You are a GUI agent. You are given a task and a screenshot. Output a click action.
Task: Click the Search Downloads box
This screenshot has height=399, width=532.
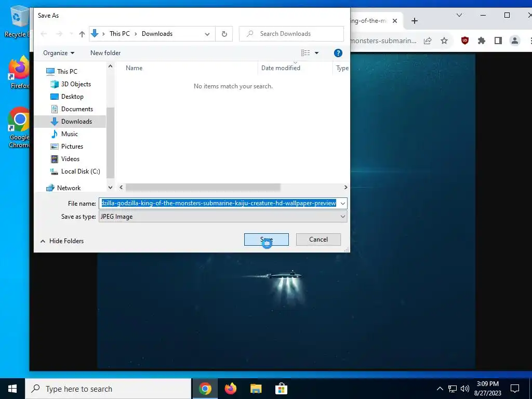coord(291,34)
